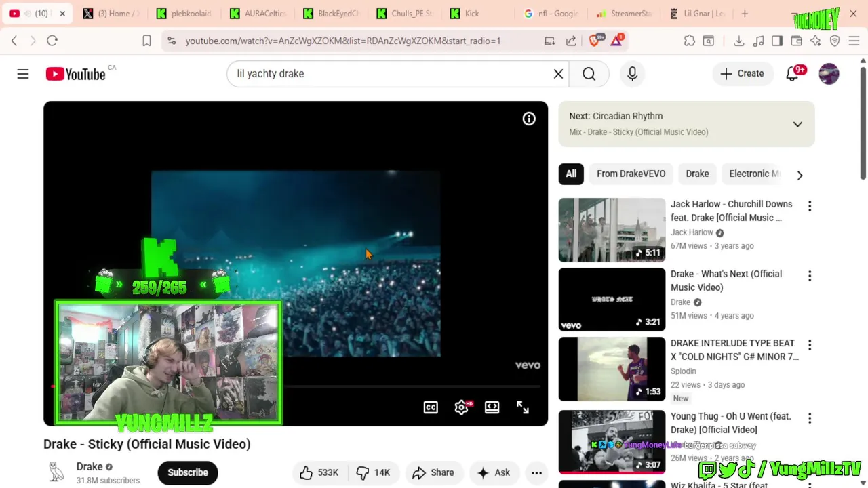Screen dimensions: 868x488
Task: Click the search magnifier button
Action: tap(589, 74)
